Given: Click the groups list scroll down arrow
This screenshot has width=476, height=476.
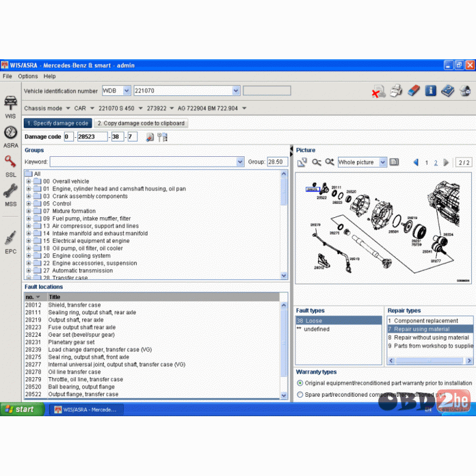Looking at the screenshot, I should pos(284,276).
